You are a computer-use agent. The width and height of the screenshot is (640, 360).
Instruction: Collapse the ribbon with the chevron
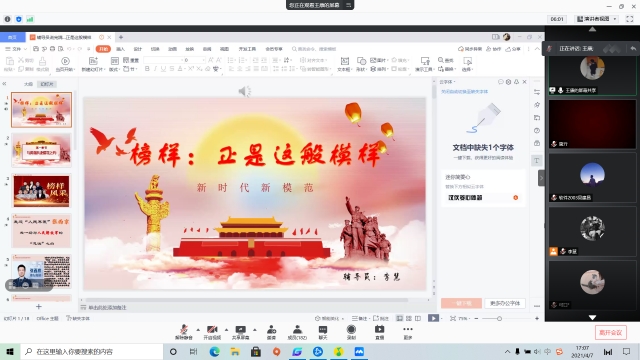[537, 49]
